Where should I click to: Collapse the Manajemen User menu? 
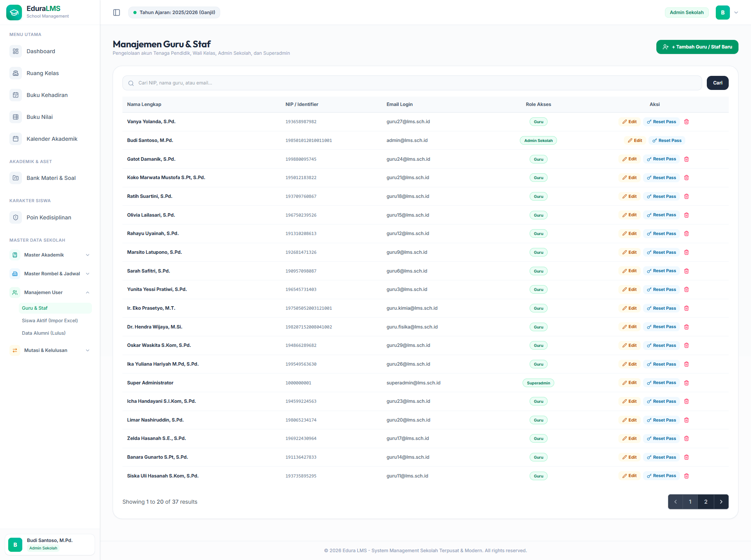point(50,293)
